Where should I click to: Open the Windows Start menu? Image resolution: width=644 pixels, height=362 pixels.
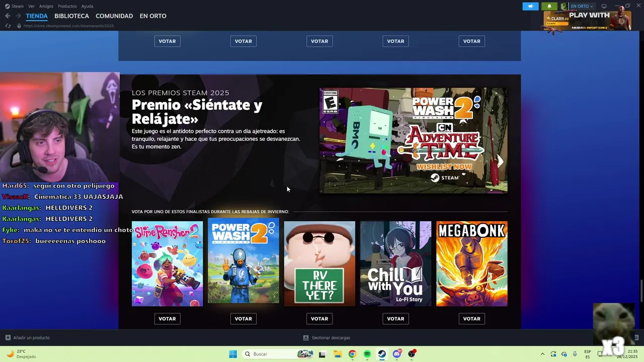(232, 354)
